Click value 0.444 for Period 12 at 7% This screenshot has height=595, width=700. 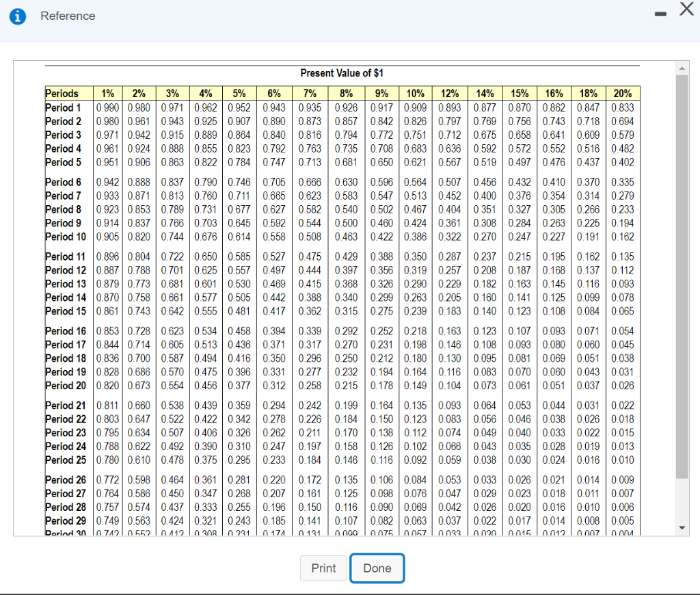[x=310, y=270]
